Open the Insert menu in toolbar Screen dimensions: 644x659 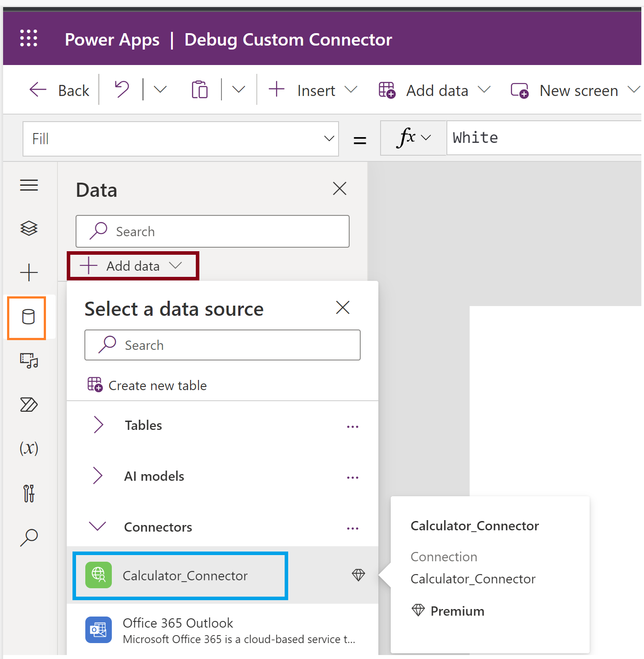(313, 90)
